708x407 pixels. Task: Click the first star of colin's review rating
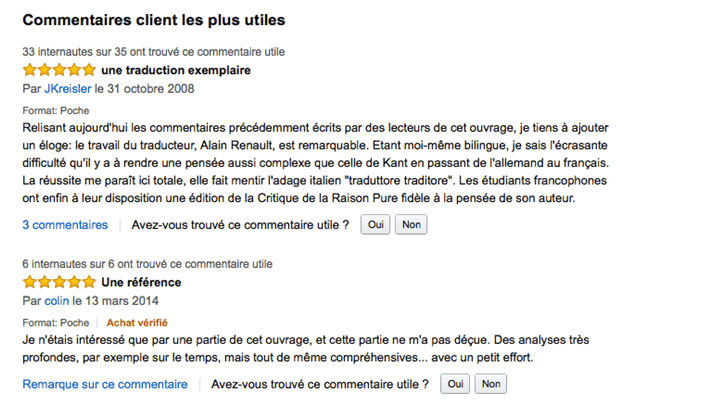click(30, 282)
